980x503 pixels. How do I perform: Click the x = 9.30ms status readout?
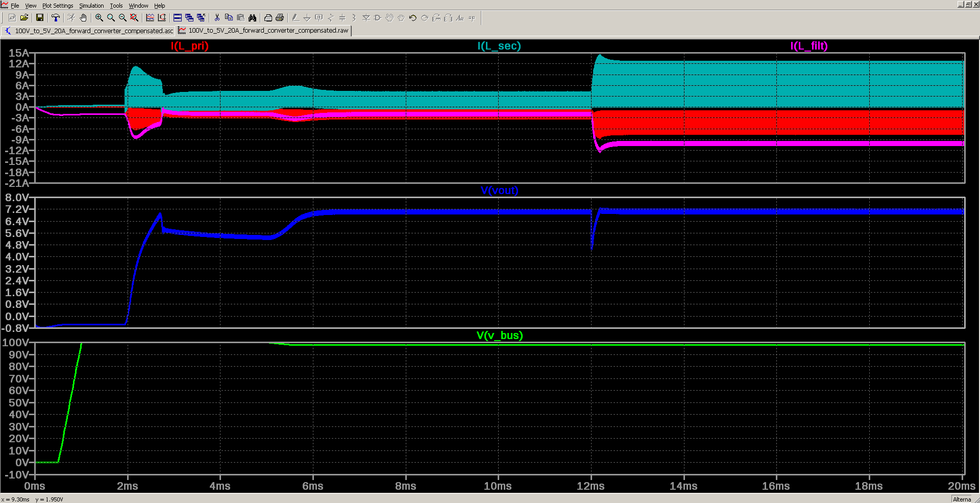[15, 499]
